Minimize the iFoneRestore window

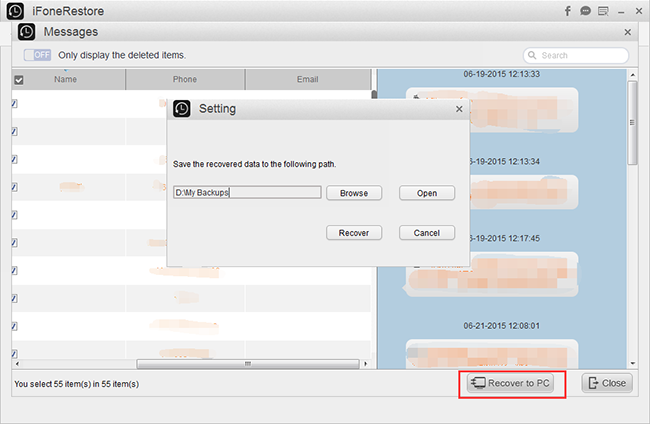pyautogui.click(x=621, y=12)
